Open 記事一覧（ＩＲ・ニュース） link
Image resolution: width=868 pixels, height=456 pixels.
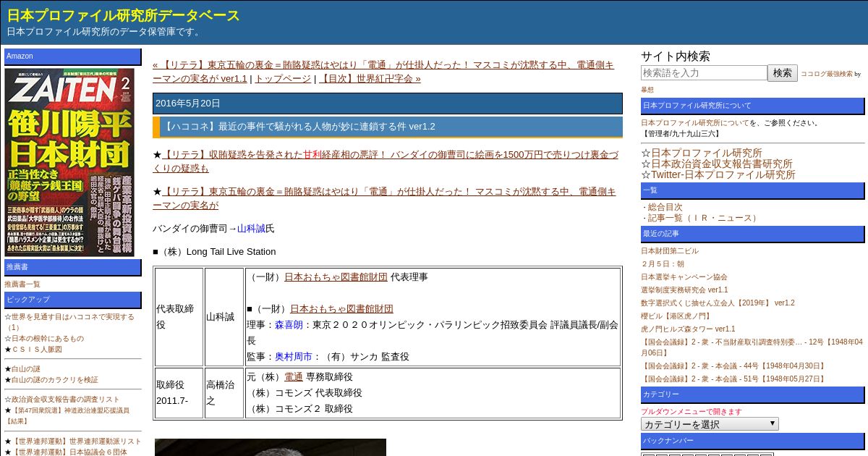(704, 218)
